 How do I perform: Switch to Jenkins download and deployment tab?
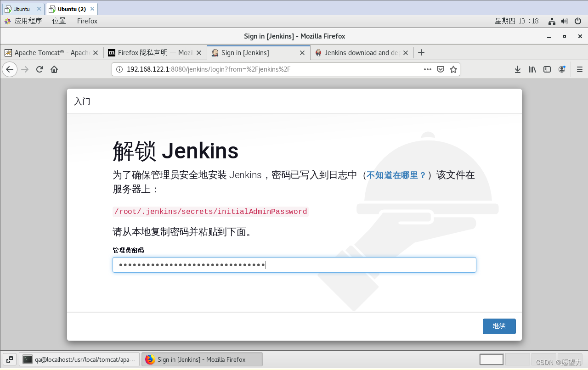(x=362, y=53)
